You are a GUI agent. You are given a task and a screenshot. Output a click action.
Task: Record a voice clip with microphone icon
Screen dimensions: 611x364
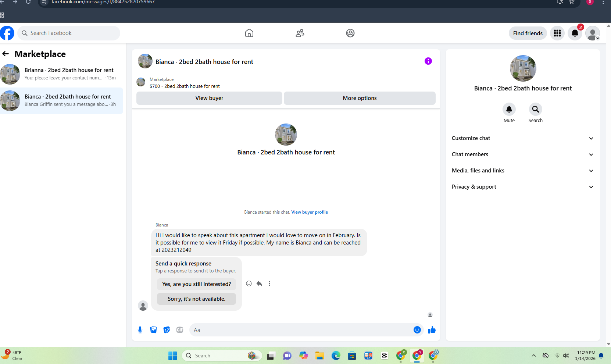[140, 330]
